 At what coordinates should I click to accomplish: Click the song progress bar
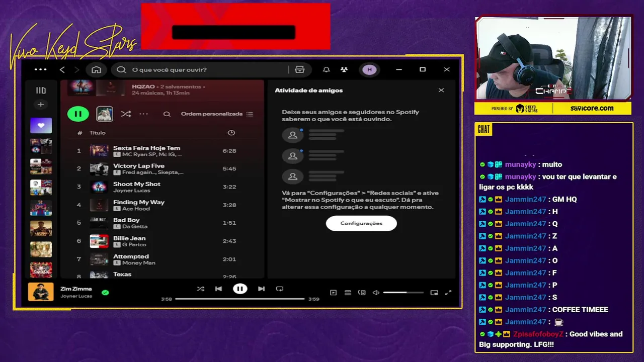[240, 299]
